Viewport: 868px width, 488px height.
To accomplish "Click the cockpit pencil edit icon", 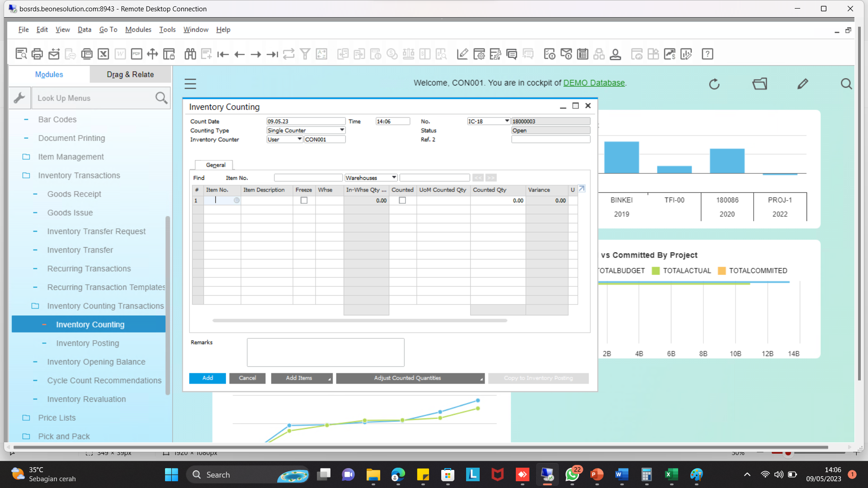I will [x=802, y=84].
